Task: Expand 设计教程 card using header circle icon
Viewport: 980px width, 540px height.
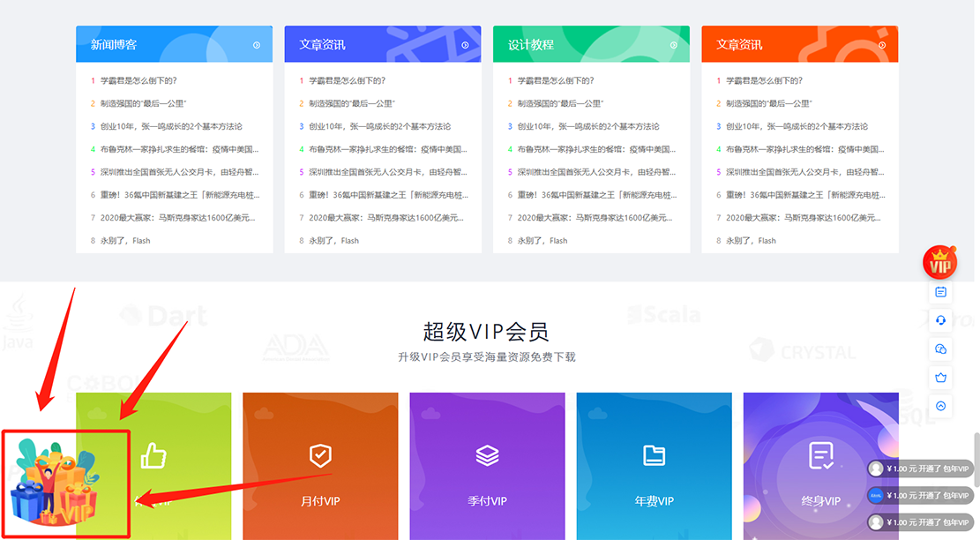Action: click(674, 45)
